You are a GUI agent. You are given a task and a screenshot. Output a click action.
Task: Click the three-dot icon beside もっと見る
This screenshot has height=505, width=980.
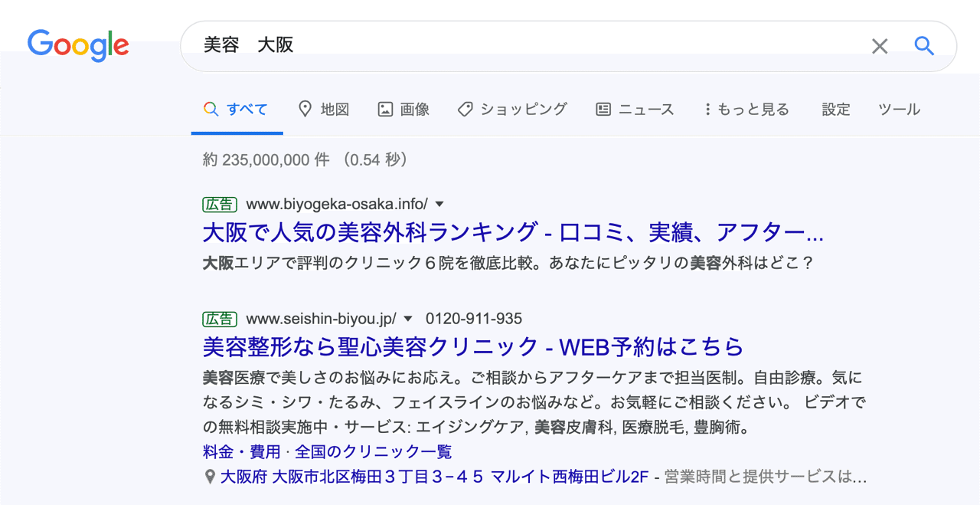tap(707, 110)
